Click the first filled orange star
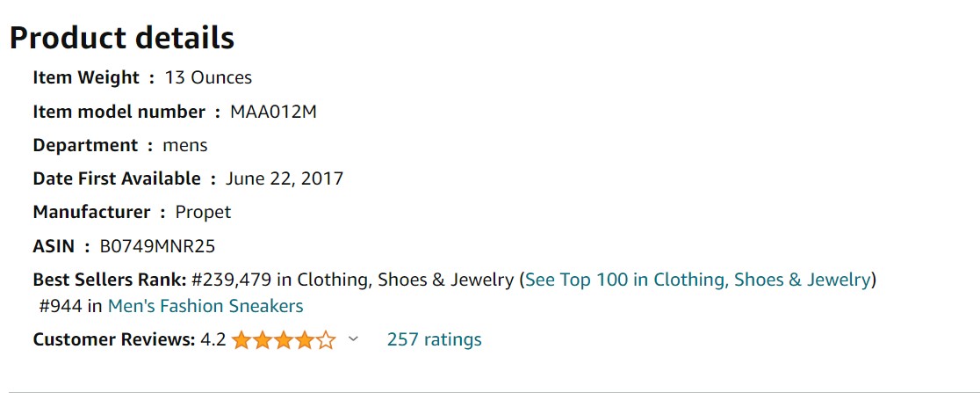The height and width of the screenshot is (393, 980). tap(241, 340)
